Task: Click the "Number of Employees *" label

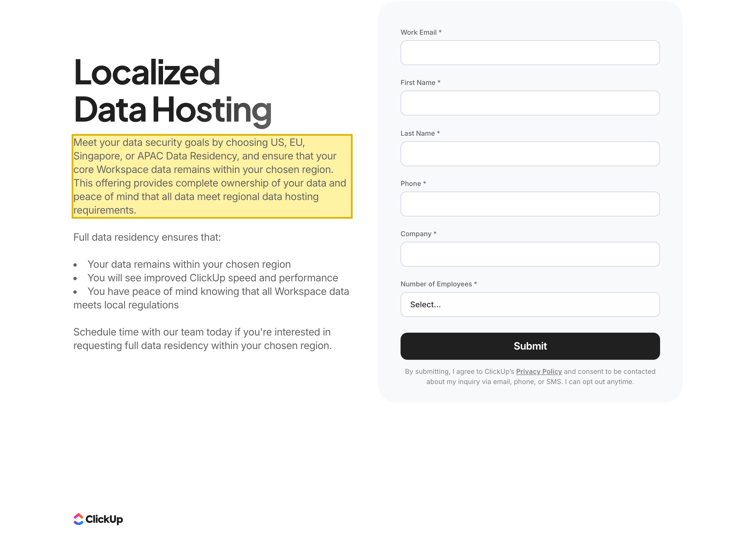Action: (439, 284)
